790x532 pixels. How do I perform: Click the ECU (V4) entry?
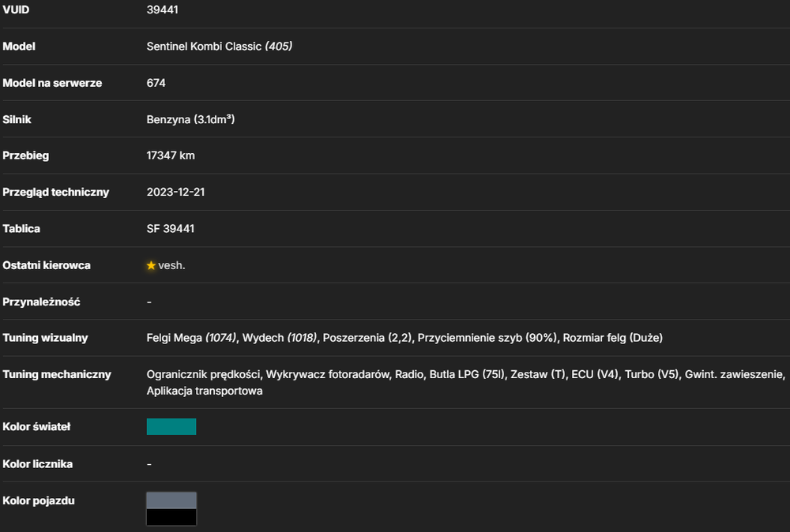pos(595,374)
